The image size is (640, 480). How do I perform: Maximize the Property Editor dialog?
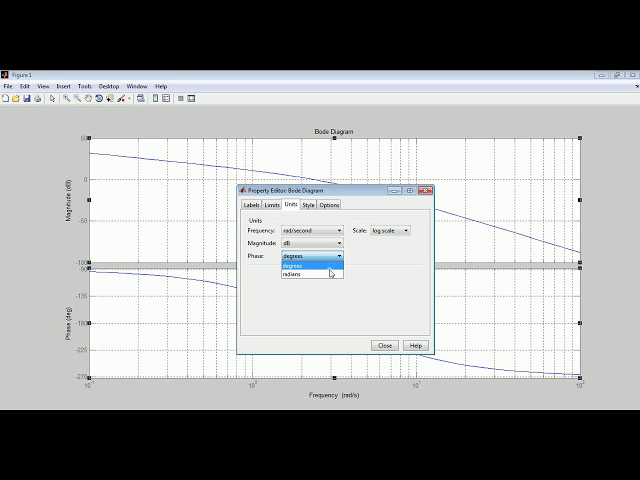(410, 191)
